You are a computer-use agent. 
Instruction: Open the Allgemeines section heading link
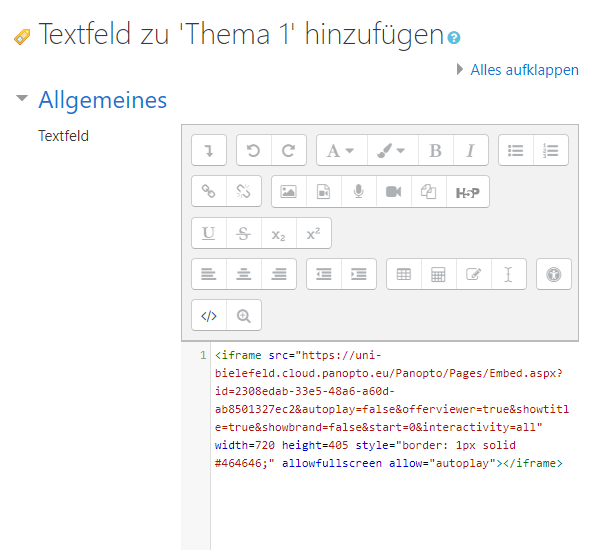pyautogui.click(x=102, y=100)
